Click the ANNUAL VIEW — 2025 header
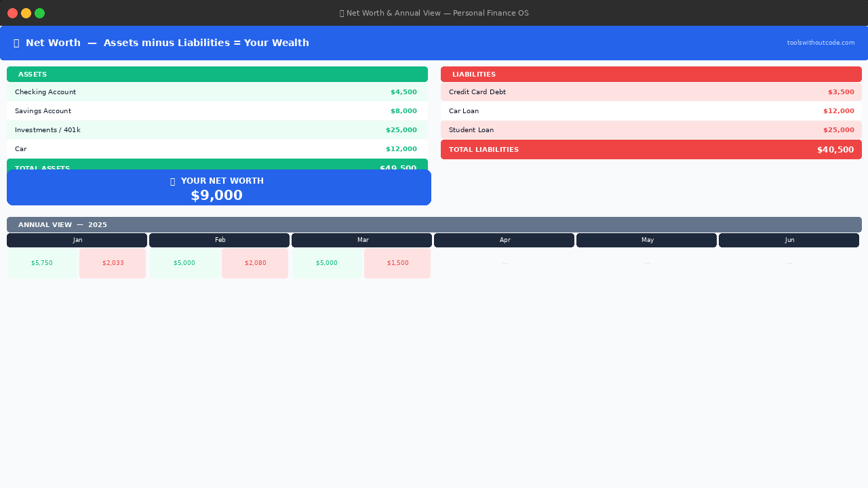Viewport: 868px width, 488px height. pos(434,225)
